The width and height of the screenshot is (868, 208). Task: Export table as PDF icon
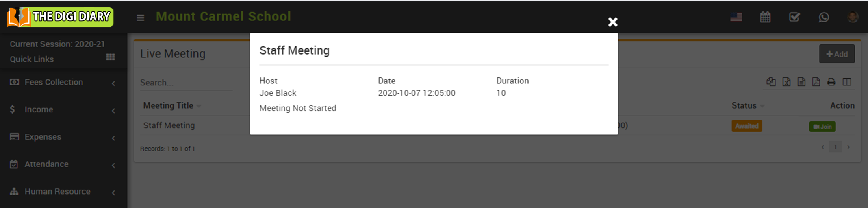pos(816,82)
